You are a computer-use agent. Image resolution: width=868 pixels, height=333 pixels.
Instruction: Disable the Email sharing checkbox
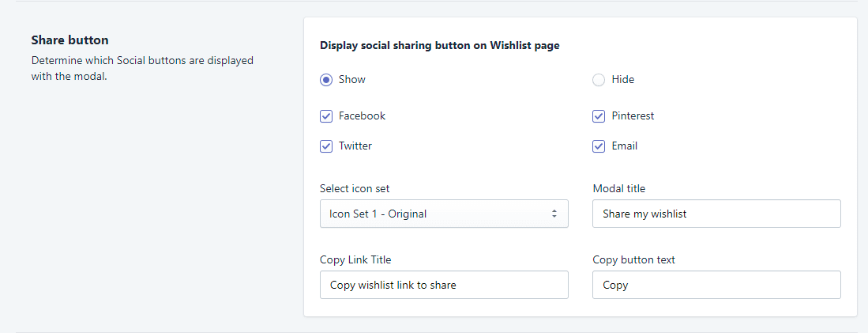click(x=599, y=146)
